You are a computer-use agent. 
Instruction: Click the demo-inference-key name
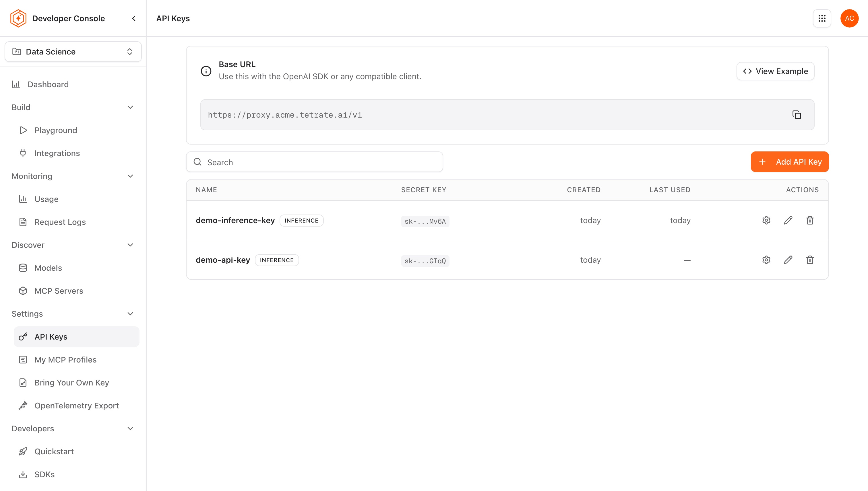coord(235,220)
